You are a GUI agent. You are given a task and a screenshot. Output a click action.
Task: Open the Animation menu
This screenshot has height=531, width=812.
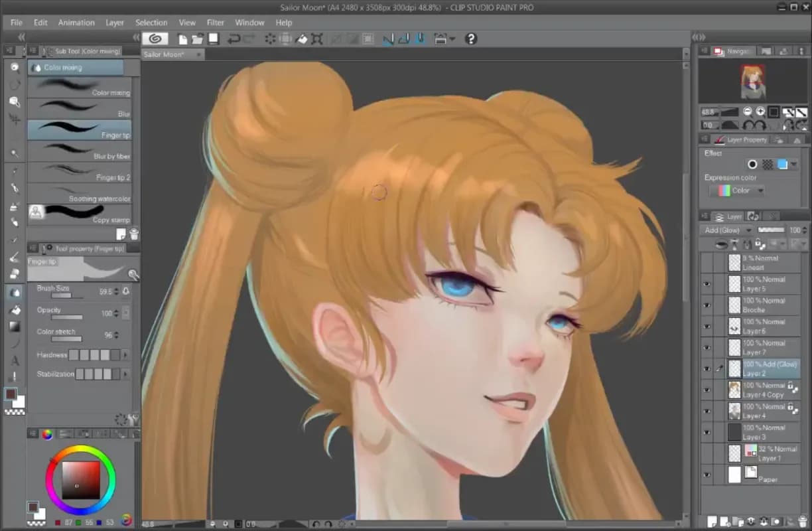[x=76, y=23]
